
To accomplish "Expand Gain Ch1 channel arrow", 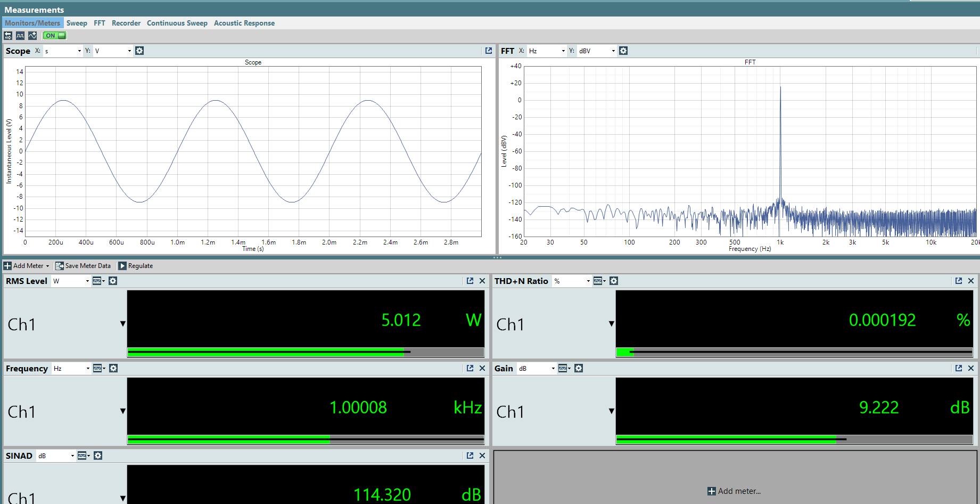I will coord(612,411).
